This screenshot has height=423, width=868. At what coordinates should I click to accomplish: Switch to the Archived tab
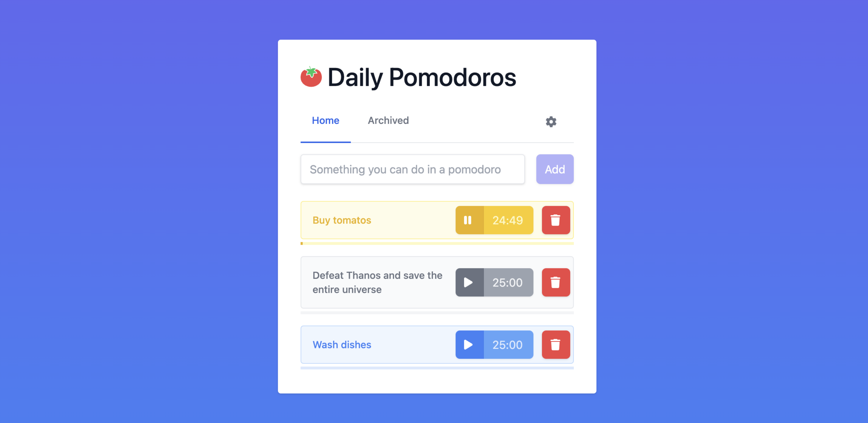pos(387,121)
